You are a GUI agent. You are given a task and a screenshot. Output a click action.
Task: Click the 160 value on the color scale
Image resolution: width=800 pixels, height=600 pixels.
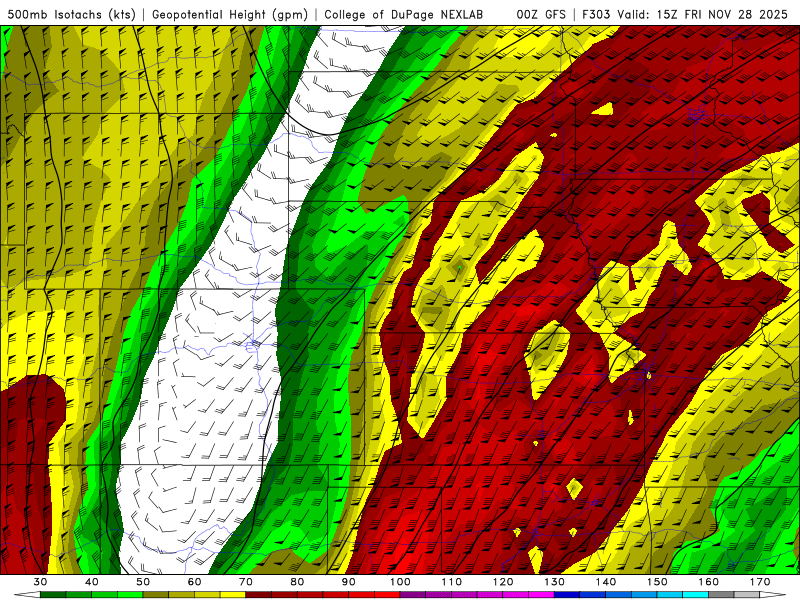coord(709,582)
